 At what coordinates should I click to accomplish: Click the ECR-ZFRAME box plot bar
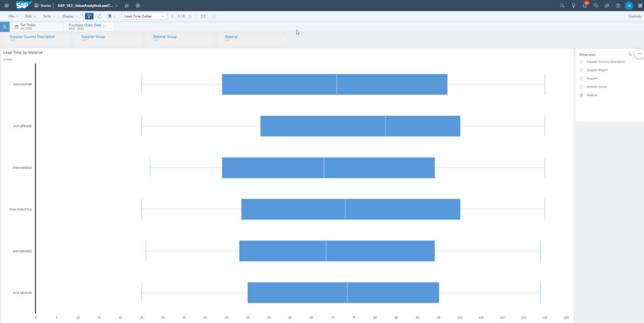[x=360, y=126]
